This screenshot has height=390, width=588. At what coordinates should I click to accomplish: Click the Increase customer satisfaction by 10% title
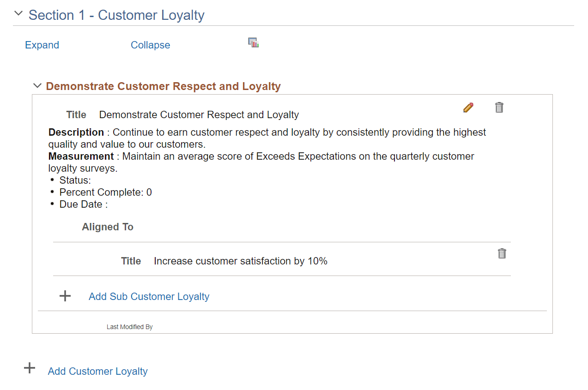[240, 261]
